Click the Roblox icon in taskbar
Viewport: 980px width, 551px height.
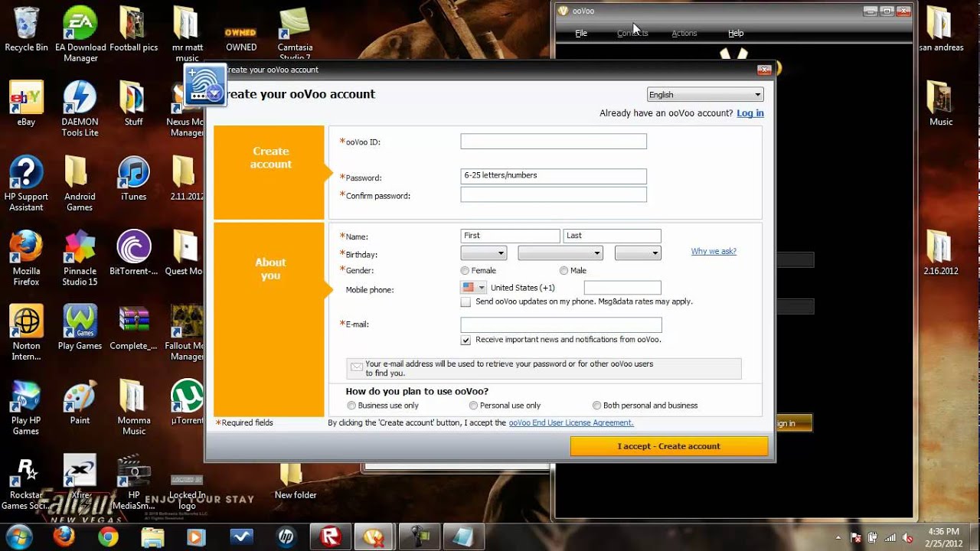coord(332,536)
